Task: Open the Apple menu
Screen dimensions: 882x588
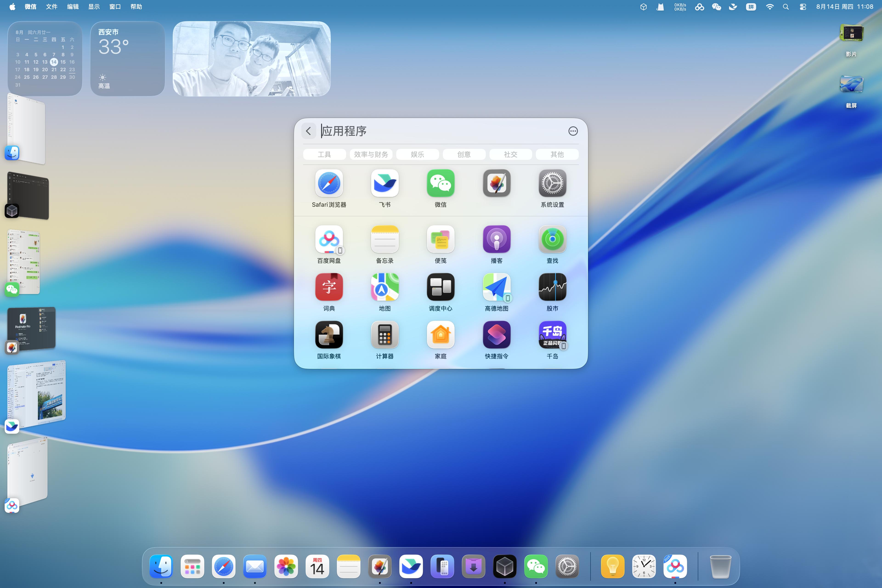Action: pyautogui.click(x=12, y=7)
